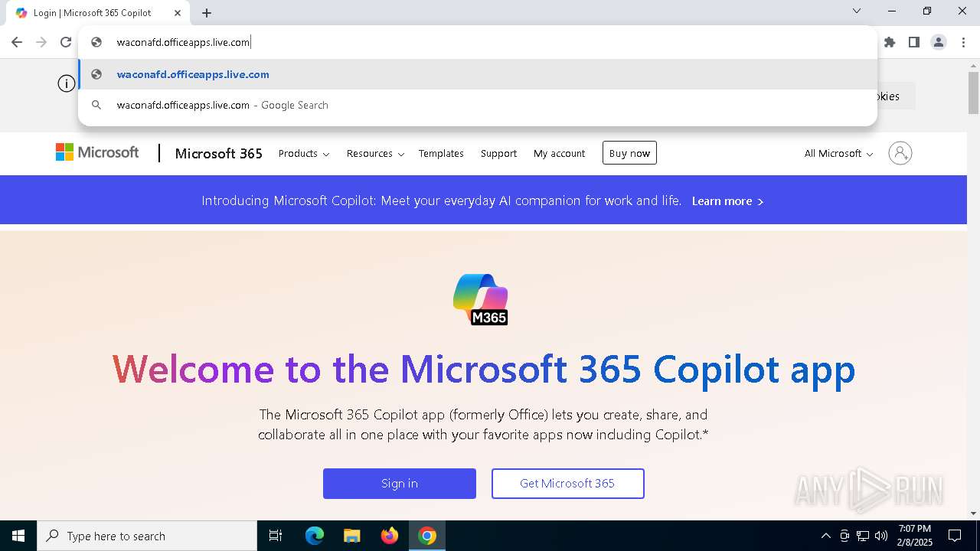Image resolution: width=980 pixels, height=551 pixels.
Task: Toggle the Chrome side panel icon
Action: 914,42
